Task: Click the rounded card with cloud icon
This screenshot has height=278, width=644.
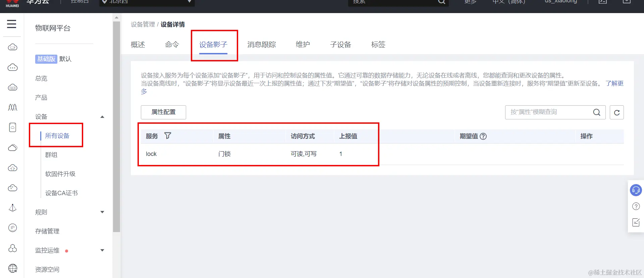Action: coord(12,127)
